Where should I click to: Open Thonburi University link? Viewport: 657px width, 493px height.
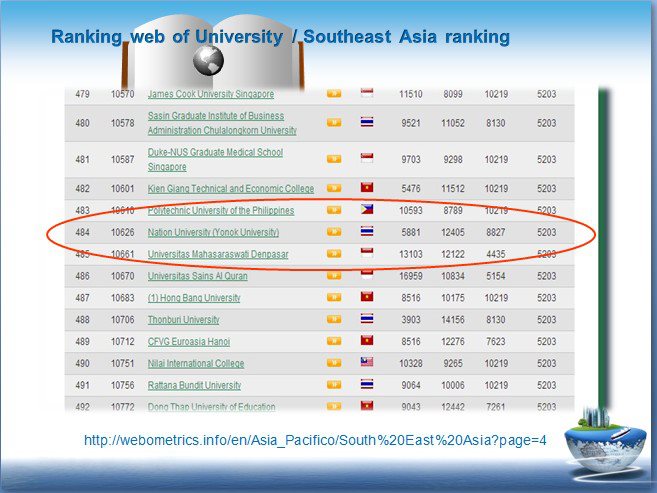pyautogui.click(x=184, y=320)
